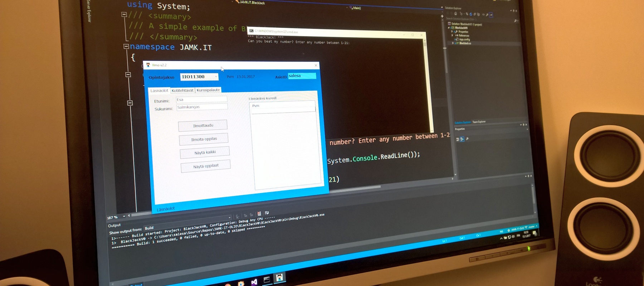Switch to the Kotitehtävät tab
644x286 pixels.
tap(182, 90)
